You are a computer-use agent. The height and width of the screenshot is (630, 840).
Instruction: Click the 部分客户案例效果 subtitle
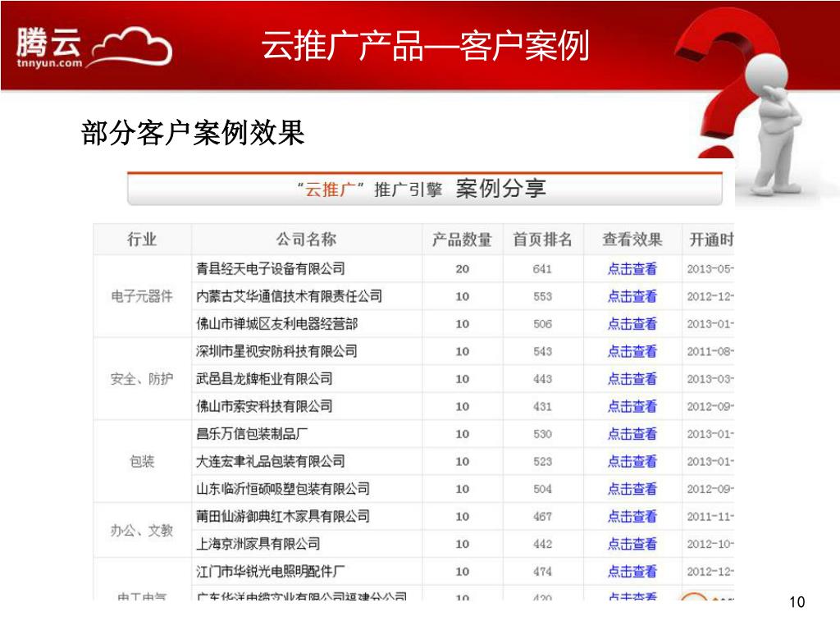(193, 132)
